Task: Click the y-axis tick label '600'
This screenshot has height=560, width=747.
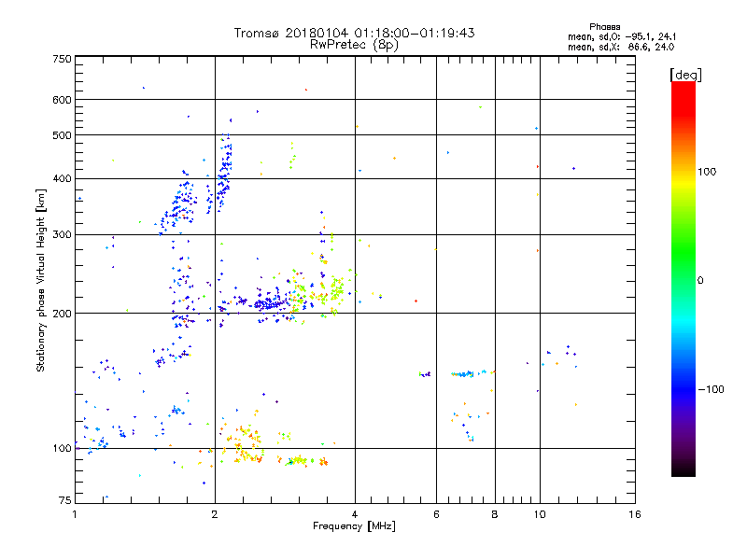Action: pos(63,100)
